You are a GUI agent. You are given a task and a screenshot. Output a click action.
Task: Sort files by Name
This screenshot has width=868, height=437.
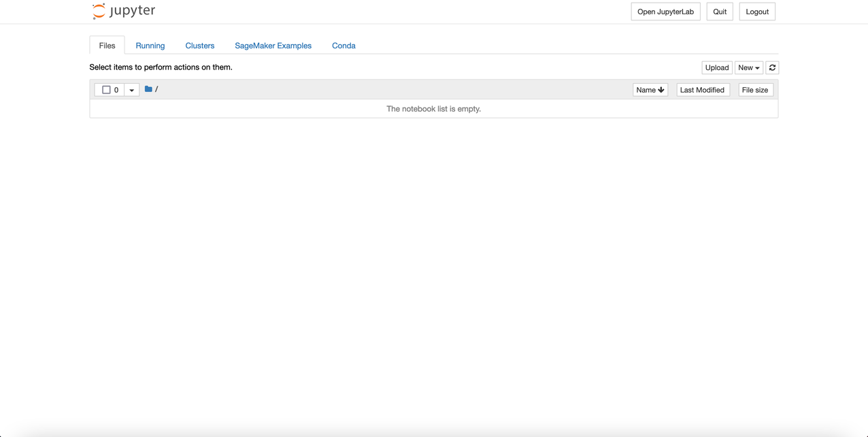(650, 90)
